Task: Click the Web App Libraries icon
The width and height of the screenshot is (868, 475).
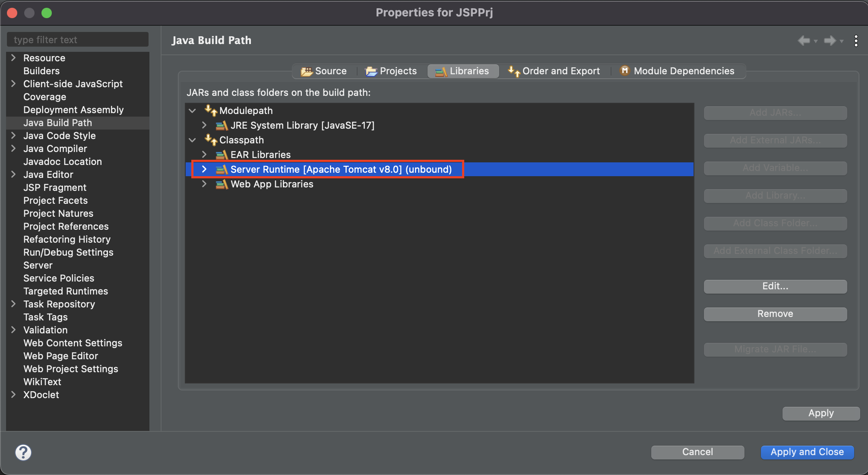Action: point(222,184)
